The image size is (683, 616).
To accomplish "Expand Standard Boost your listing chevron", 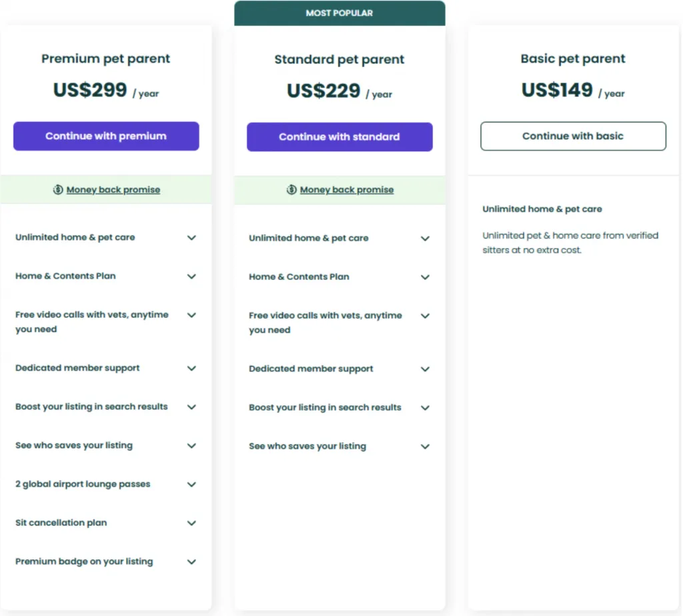I will pos(425,408).
